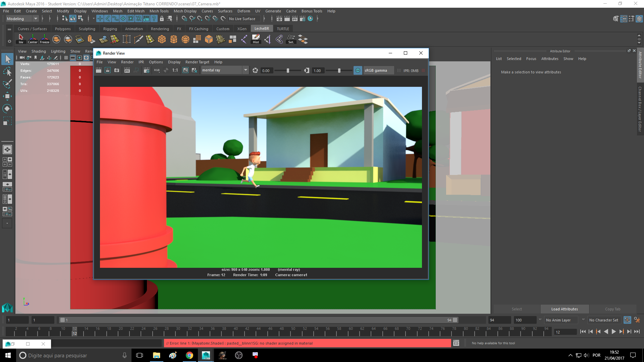The image size is (644, 362).
Task: Open the LecheBR custom tab
Action: [262, 28]
